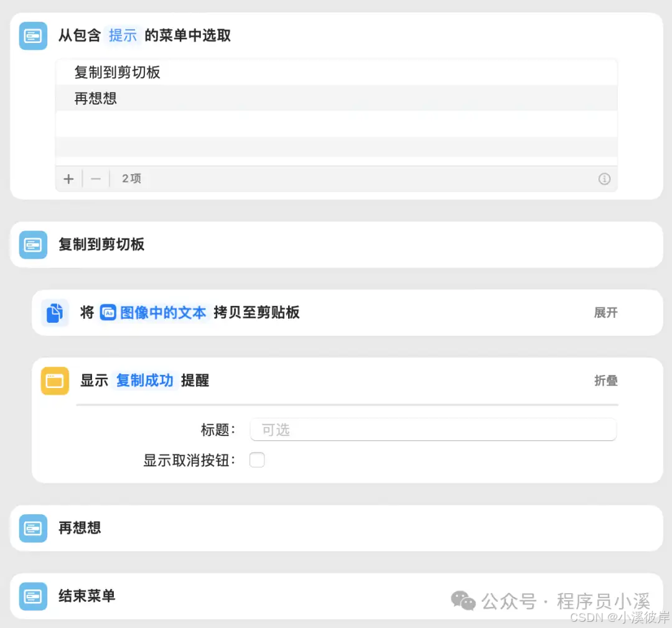Open the info icon in list footer

pos(604,178)
